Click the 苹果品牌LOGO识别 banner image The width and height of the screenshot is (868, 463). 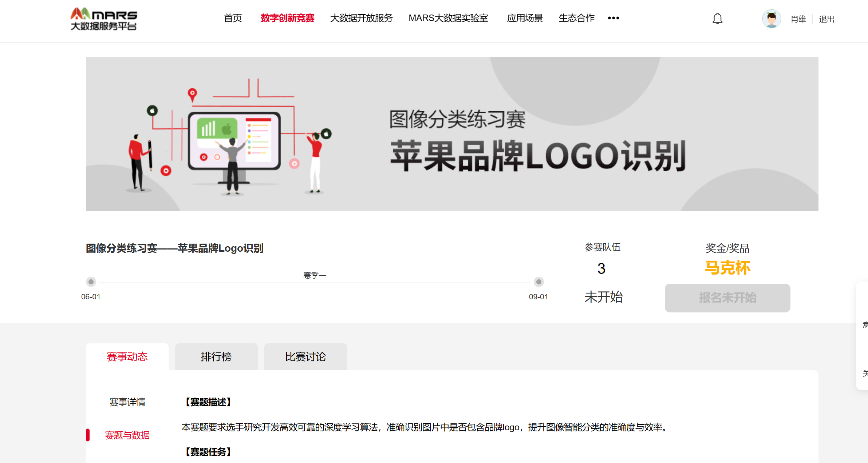[452, 134]
